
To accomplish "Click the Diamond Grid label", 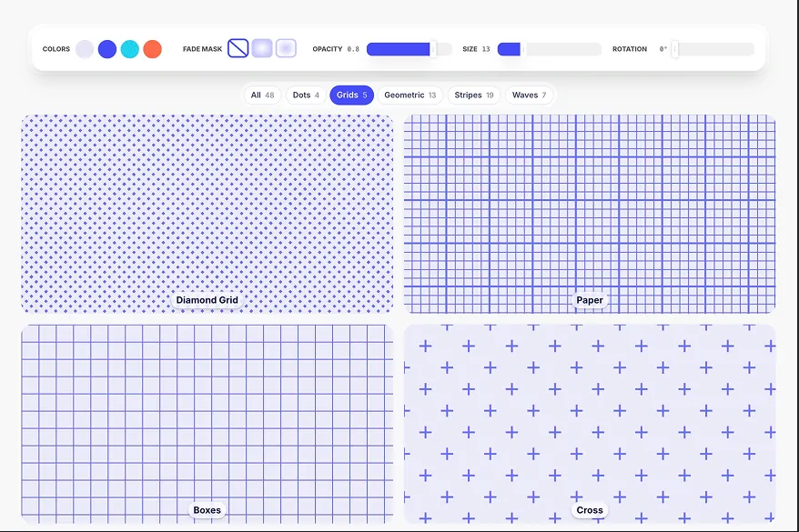I will click(x=207, y=300).
